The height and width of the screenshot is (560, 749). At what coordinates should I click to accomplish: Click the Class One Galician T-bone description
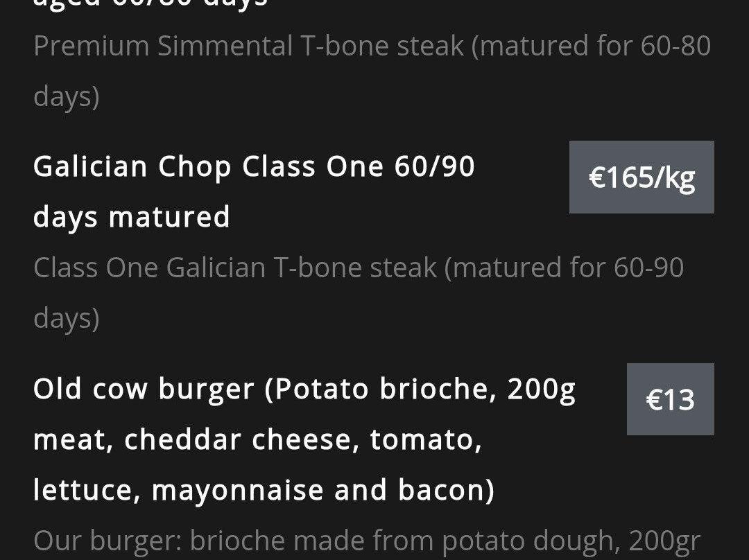tap(359, 268)
